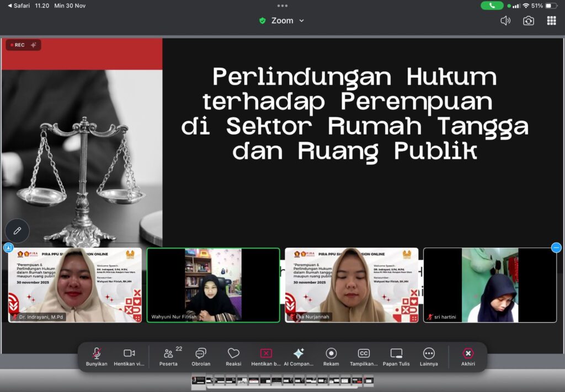Tap the speaker audio output icon
565x392 pixels.
click(505, 21)
